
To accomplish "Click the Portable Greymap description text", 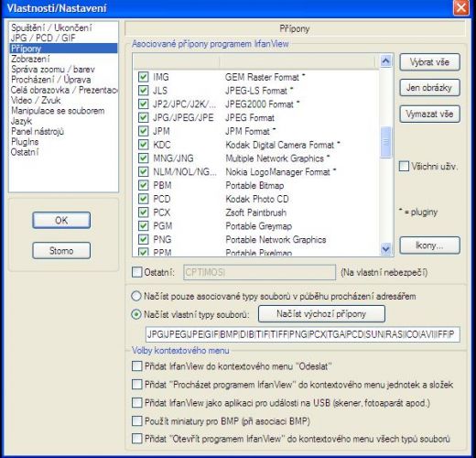I will pyautogui.click(x=259, y=226).
